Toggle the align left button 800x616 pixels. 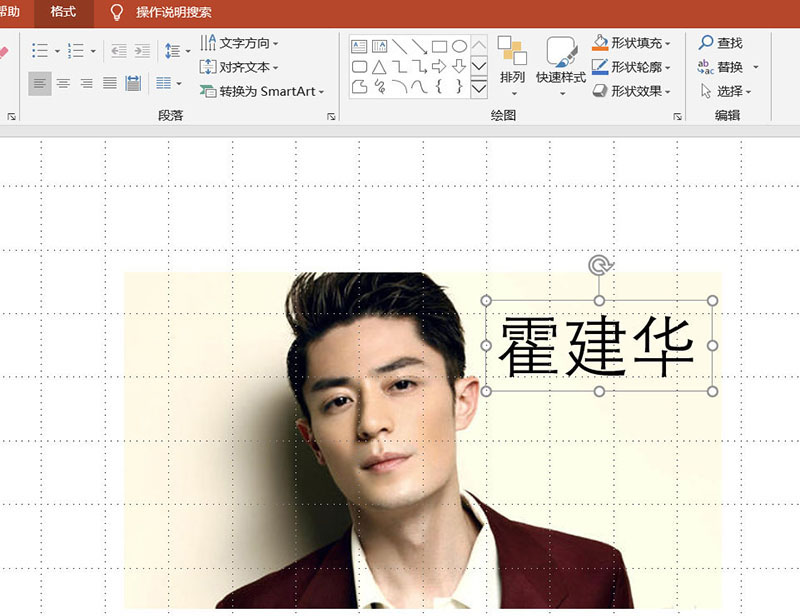(40, 83)
